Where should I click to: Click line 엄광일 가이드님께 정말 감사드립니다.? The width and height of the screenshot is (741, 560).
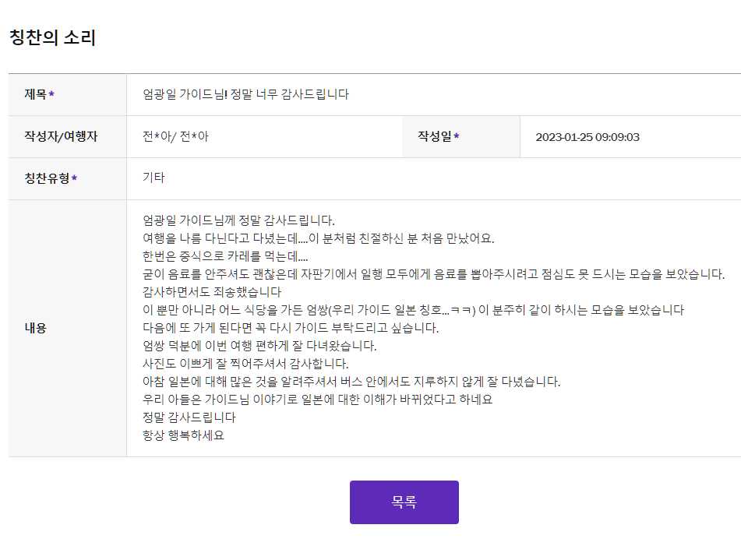pos(238,220)
